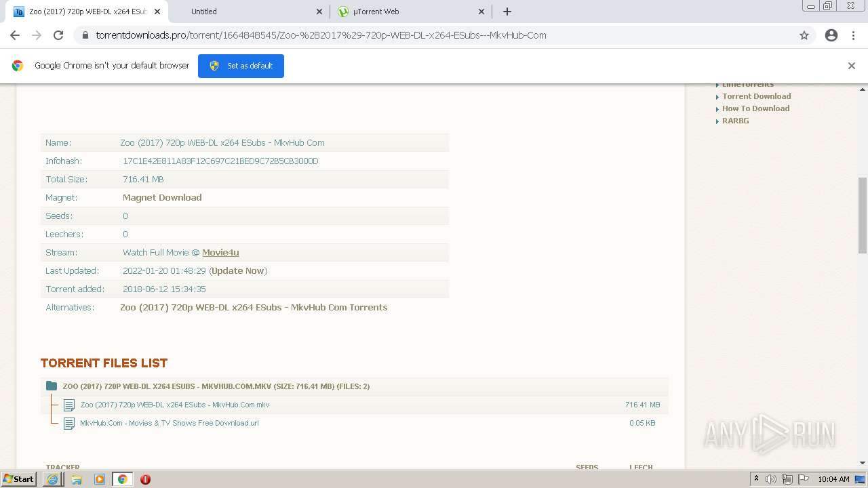Click the page vertical scrollbar thumb
This screenshot has height=488, width=868.
click(863, 215)
